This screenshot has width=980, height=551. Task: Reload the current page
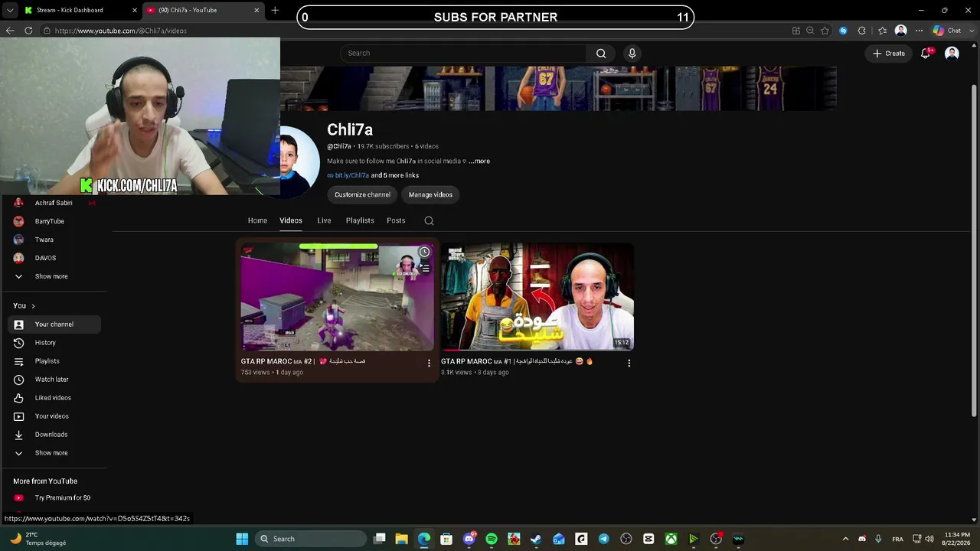(x=28, y=31)
